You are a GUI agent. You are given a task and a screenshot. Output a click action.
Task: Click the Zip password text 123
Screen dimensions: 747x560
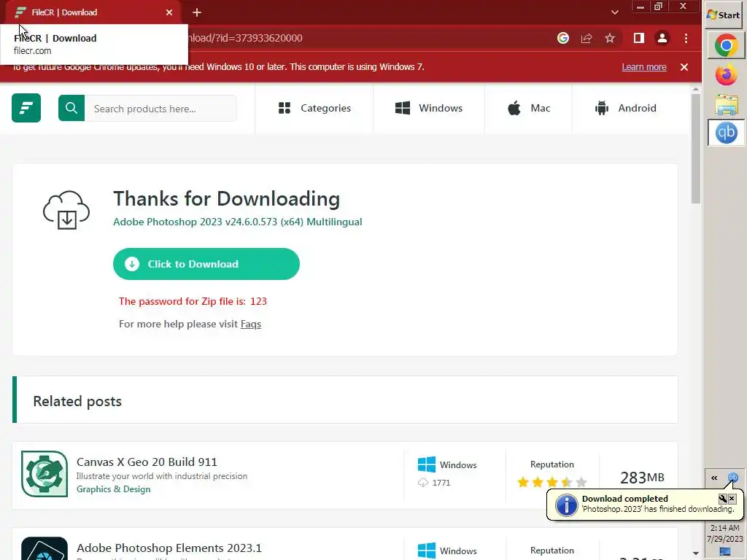point(258,301)
